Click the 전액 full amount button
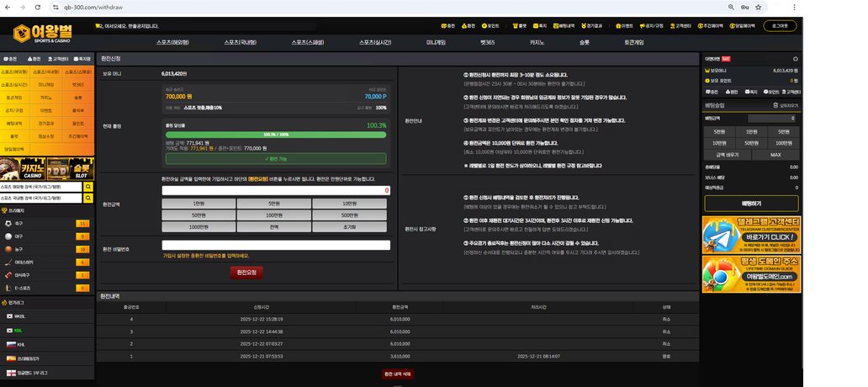868x387 pixels. 275,227
